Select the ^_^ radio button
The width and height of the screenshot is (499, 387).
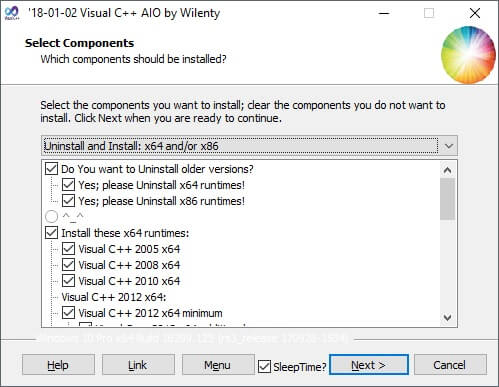[51, 217]
